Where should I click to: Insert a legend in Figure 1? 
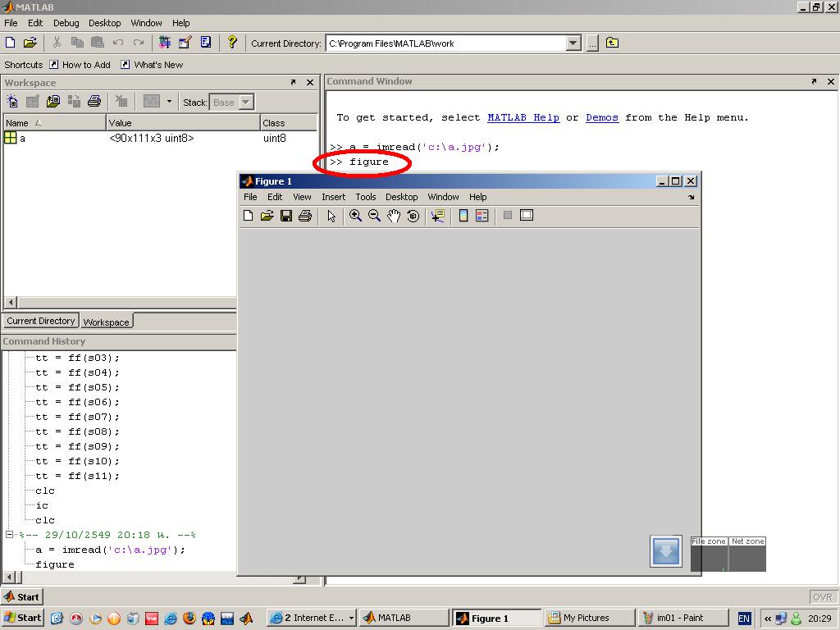point(482,216)
